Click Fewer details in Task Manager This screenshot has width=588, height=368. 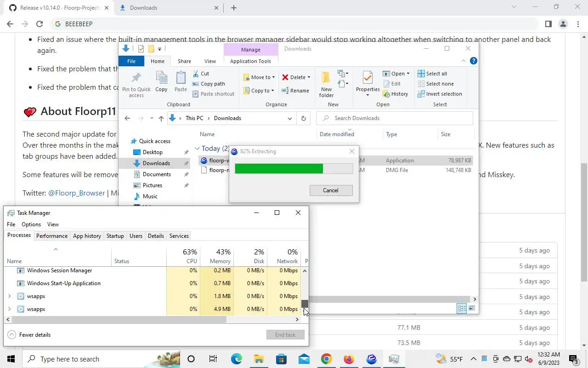pyautogui.click(x=29, y=335)
